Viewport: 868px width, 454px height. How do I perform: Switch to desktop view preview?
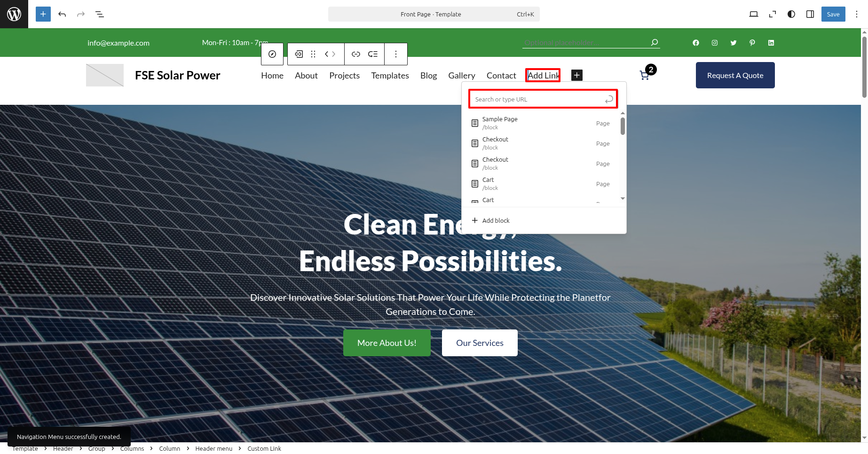[754, 14]
